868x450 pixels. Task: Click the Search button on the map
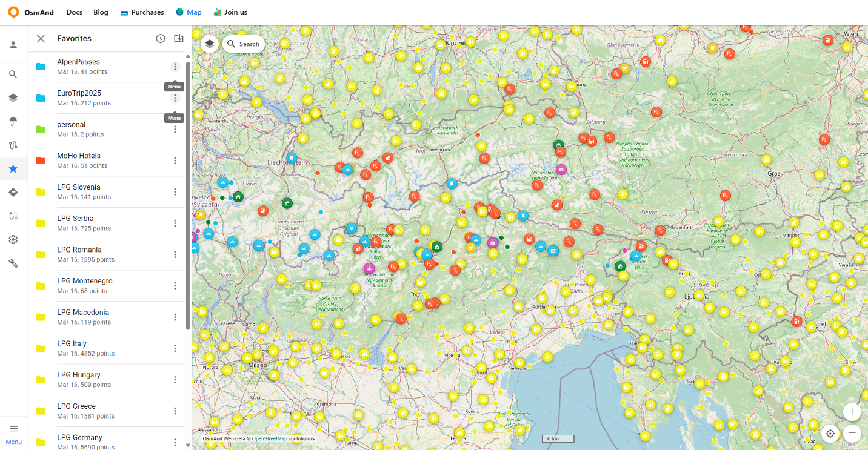click(x=243, y=44)
